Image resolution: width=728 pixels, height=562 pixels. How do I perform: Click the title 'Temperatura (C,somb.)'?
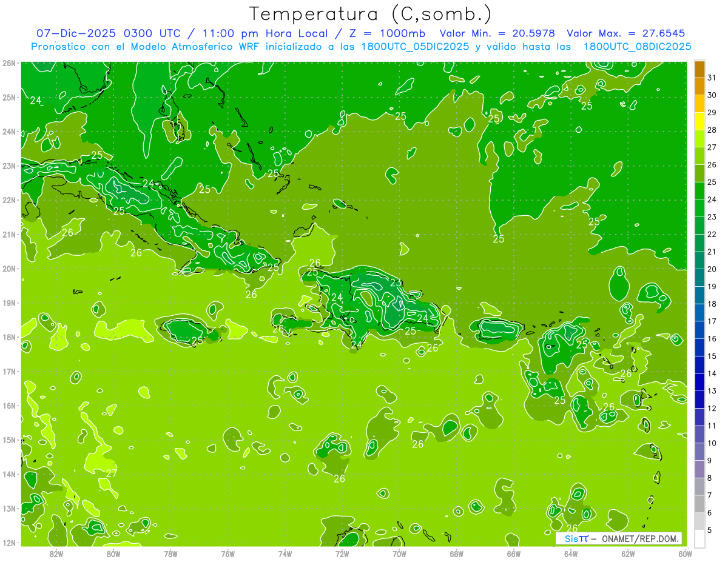point(371,14)
